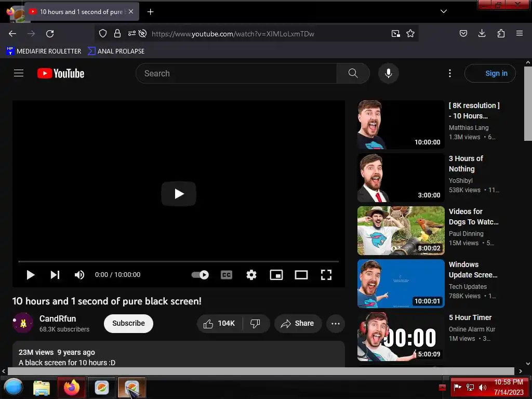Start the video with the large center play button
Screen dimensions: 532x399
pyautogui.click(x=179, y=194)
